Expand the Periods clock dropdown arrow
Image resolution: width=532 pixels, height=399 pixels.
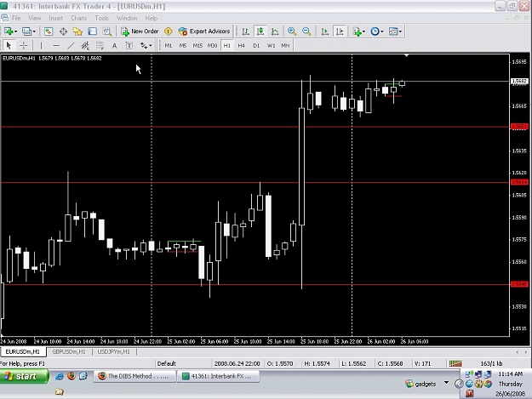382,31
